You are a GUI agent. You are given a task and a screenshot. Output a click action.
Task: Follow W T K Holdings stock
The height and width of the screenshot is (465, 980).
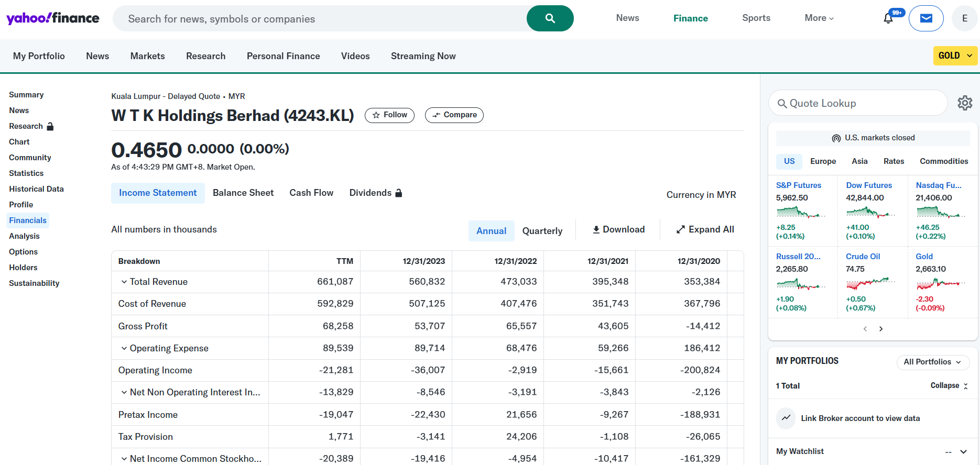[389, 115]
